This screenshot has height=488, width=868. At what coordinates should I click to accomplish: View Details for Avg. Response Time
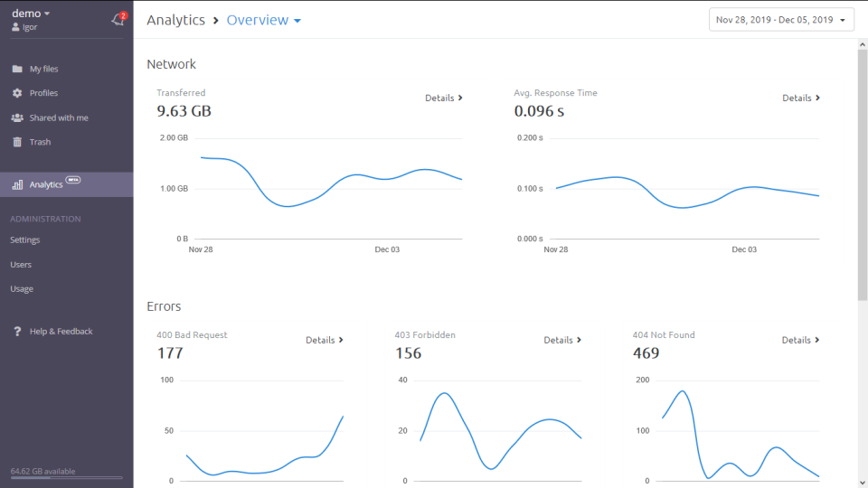(x=801, y=98)
